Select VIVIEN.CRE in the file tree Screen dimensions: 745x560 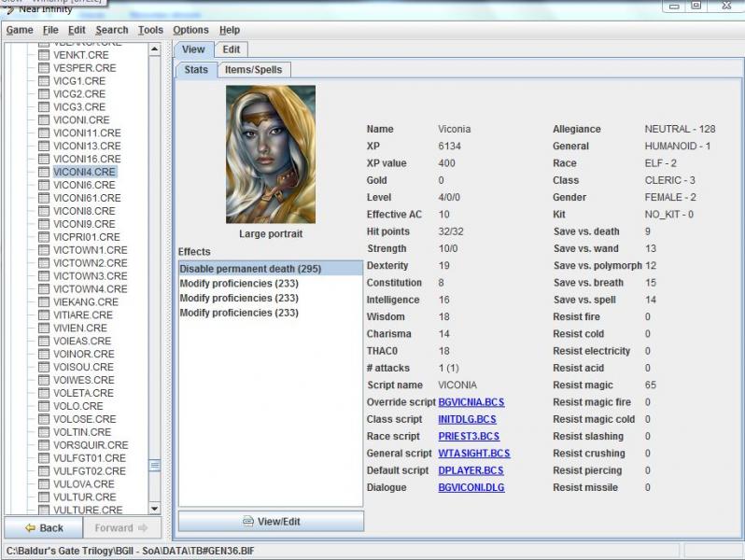click(x=80, y=329)
